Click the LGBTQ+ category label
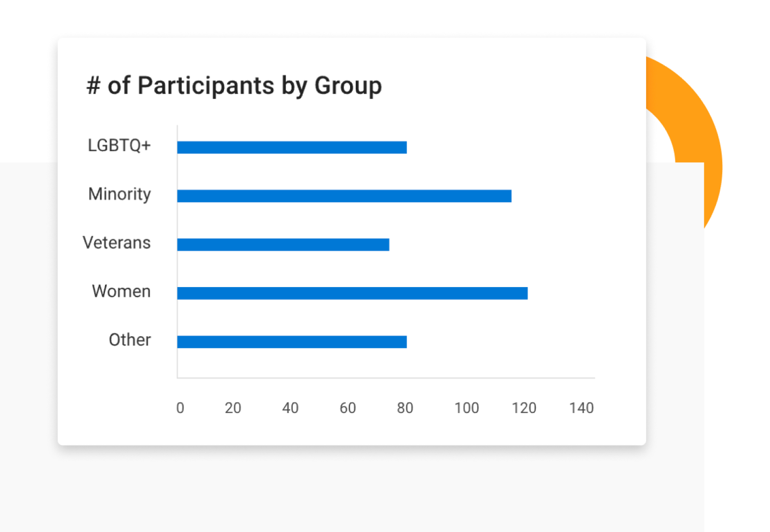This screenshot has width=770, height=532. click(x=119, y=145)
